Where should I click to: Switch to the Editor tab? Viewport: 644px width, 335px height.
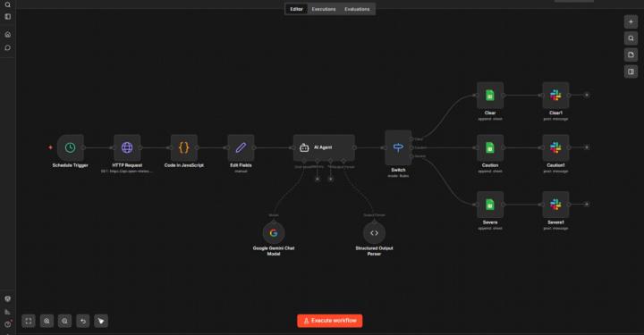[296, 9]
